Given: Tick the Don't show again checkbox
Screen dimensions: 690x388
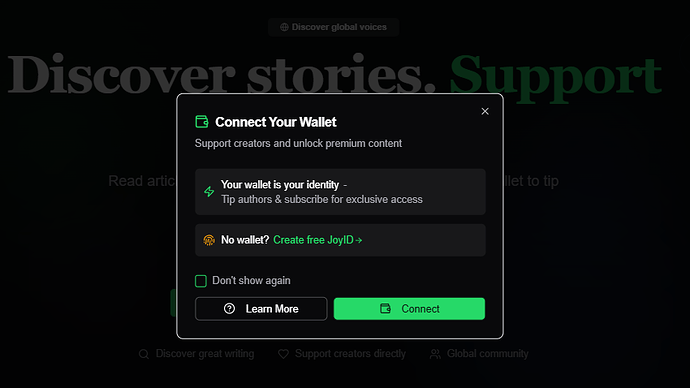Looking at the screenshot, I should coord(201,281).
